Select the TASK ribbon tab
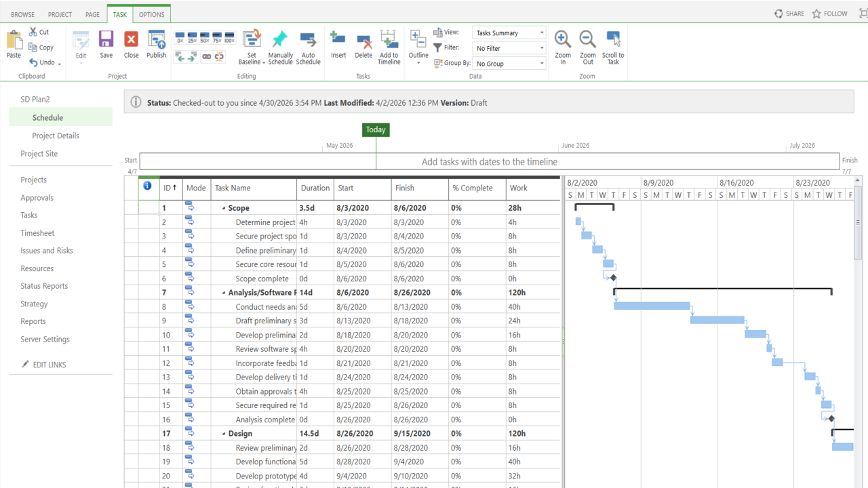This screenshot has width=868, height=488. coord(119,14)
